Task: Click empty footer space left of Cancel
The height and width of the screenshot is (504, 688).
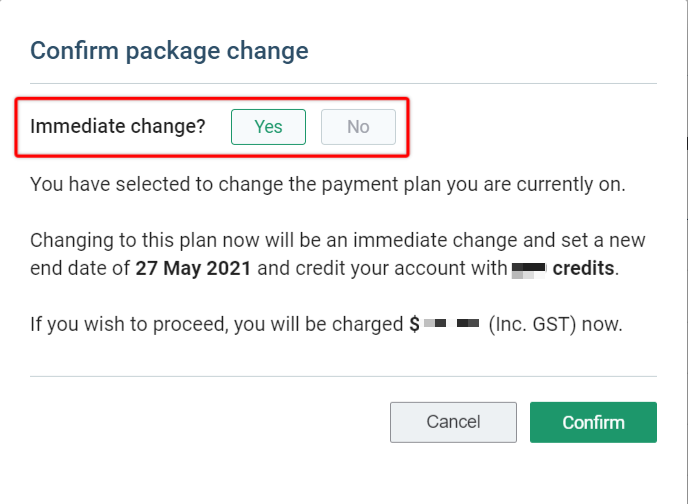Action: tap(200, 422)
